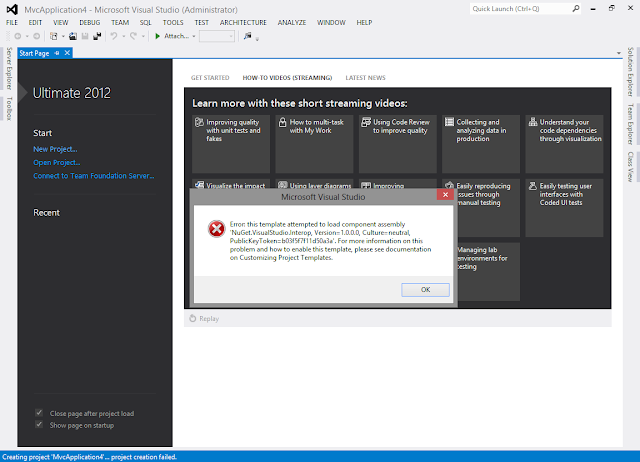The image size is (640, 462).
Task: Click the Undo toolbar icon
Action: [114, 36]
